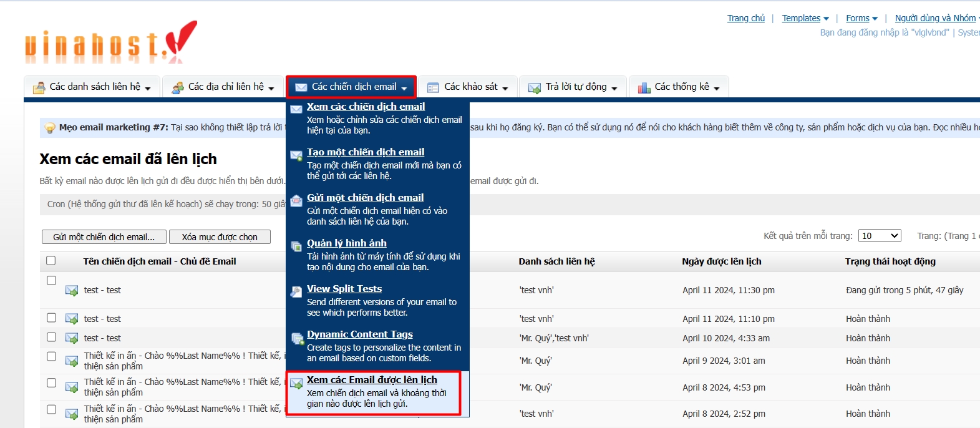The height and width of the screenshot is (428, 980).
Task: Select Xem các Email được lên lịch menu entry
Action: [372, 380]
